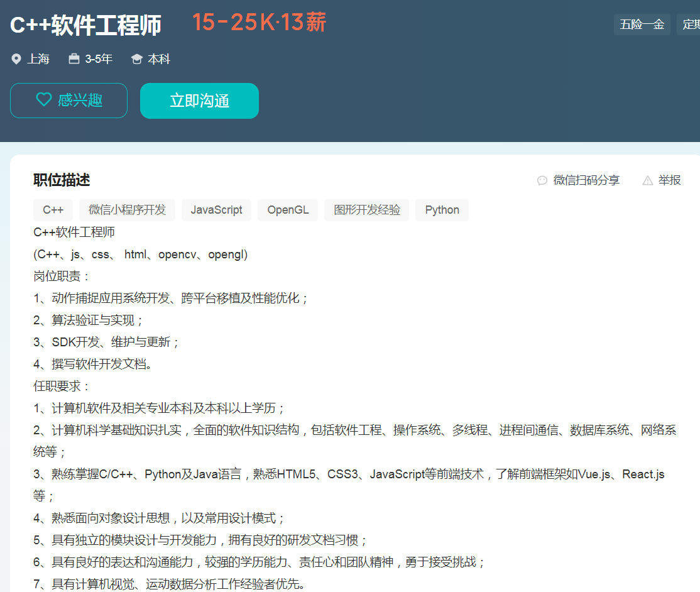Click the 上海 location text

(38, 59)
